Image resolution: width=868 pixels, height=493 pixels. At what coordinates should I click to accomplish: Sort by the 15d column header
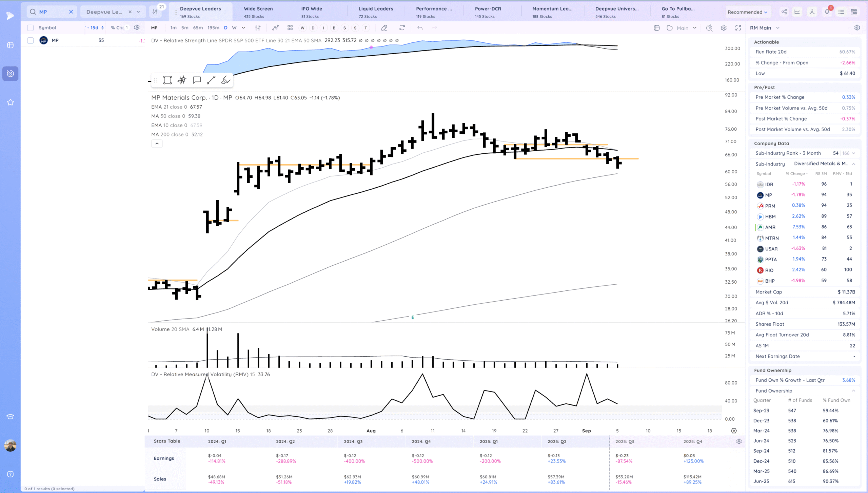pyautogui.click(x=95, y=28)
